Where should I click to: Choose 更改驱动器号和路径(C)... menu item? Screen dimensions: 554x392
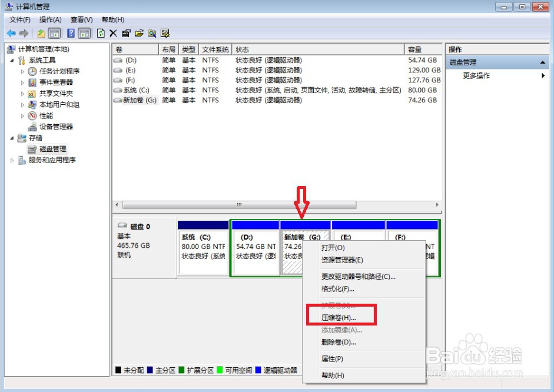click(x=364, y=277)
